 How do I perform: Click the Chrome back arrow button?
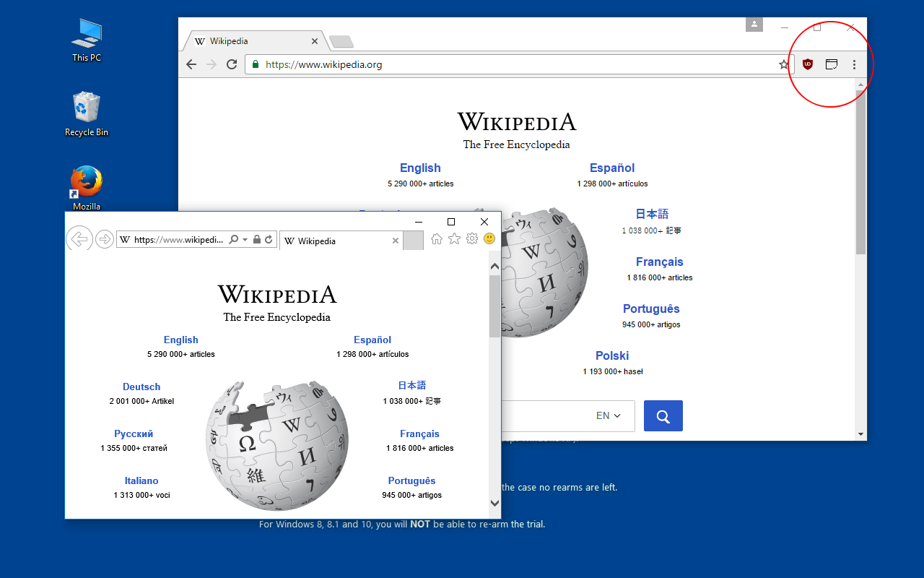click(191, 64)
